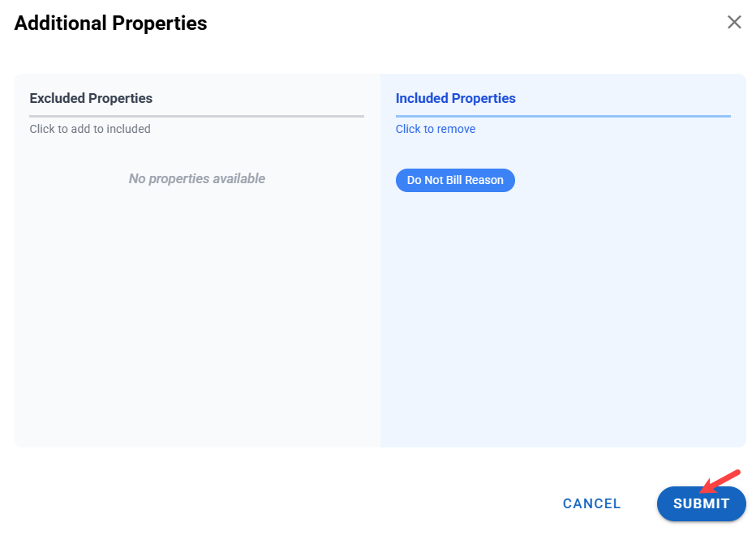
Task: Cancel the property changes
Action: (591, 503)
